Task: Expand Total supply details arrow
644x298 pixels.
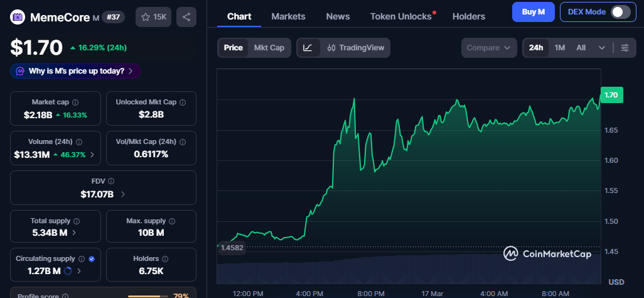Action: pos(74,233)
